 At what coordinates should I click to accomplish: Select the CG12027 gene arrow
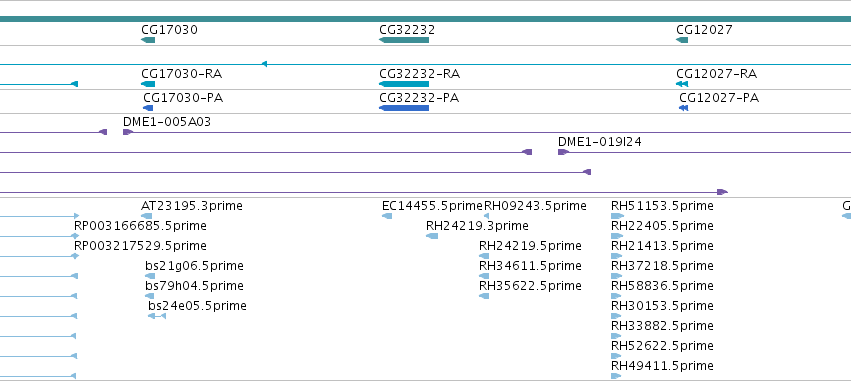(682, 40)
